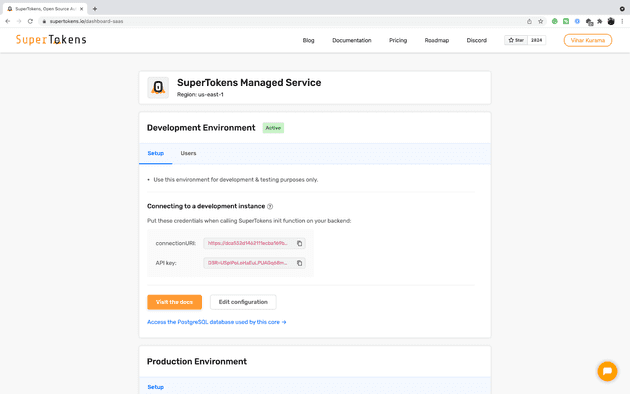This screenshot has width=630, height=394.
Task: Click the Visit the docs button
Action: tap(174, 302)
